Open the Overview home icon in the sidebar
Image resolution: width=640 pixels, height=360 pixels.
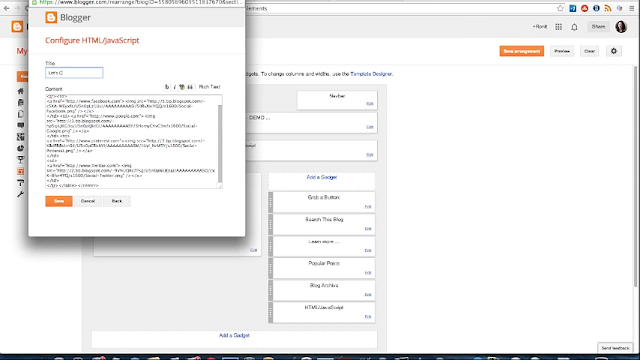21,91
